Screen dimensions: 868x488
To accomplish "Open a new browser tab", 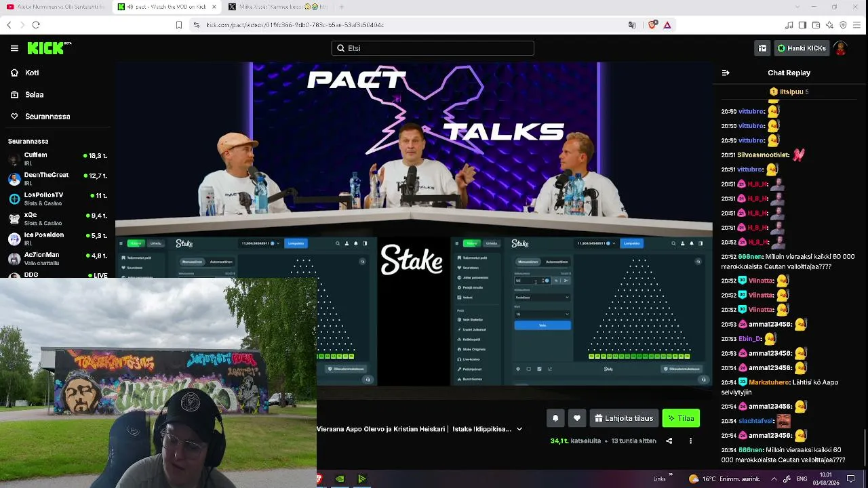I will coord(342,7).
